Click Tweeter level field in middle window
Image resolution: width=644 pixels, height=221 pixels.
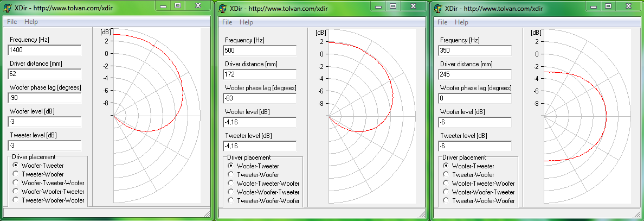click(260, 146)
